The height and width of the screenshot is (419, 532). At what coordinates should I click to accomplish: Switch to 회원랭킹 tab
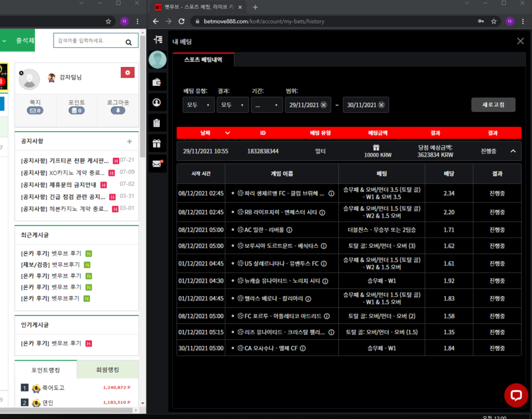coord(108,370)
